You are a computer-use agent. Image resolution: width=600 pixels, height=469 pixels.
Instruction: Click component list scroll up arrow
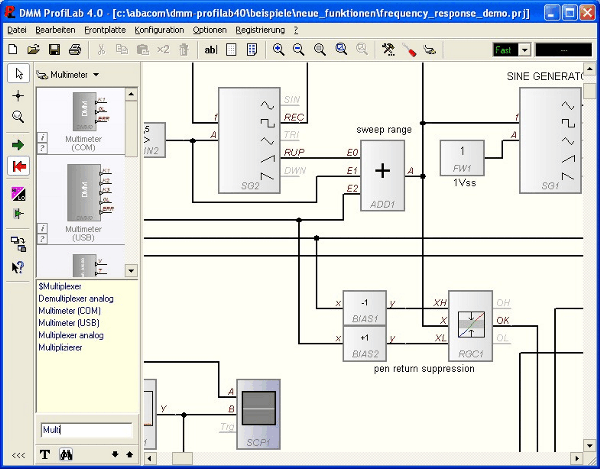pyautogui.click(x=131, y=94)
